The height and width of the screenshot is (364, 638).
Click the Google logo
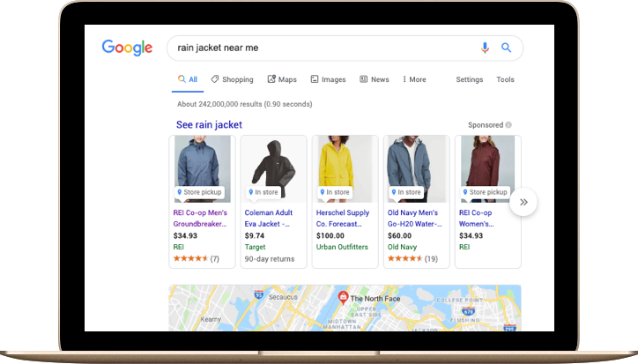click(x=127, y=48)
